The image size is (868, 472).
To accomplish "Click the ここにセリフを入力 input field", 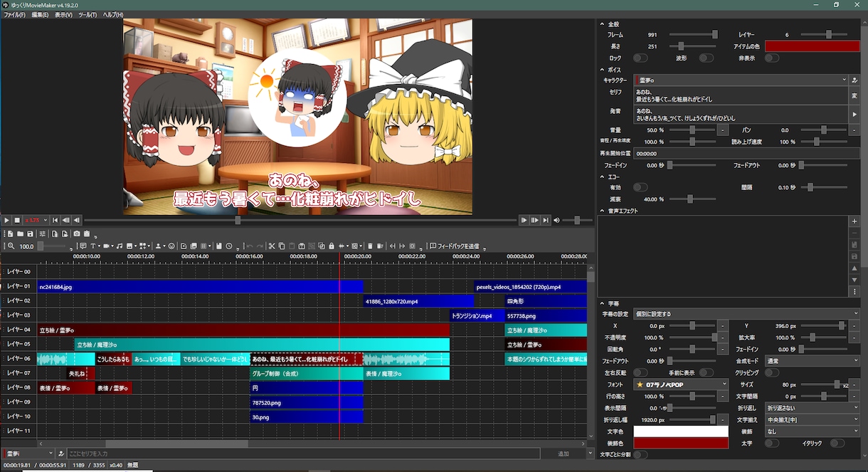I will 303,453.
